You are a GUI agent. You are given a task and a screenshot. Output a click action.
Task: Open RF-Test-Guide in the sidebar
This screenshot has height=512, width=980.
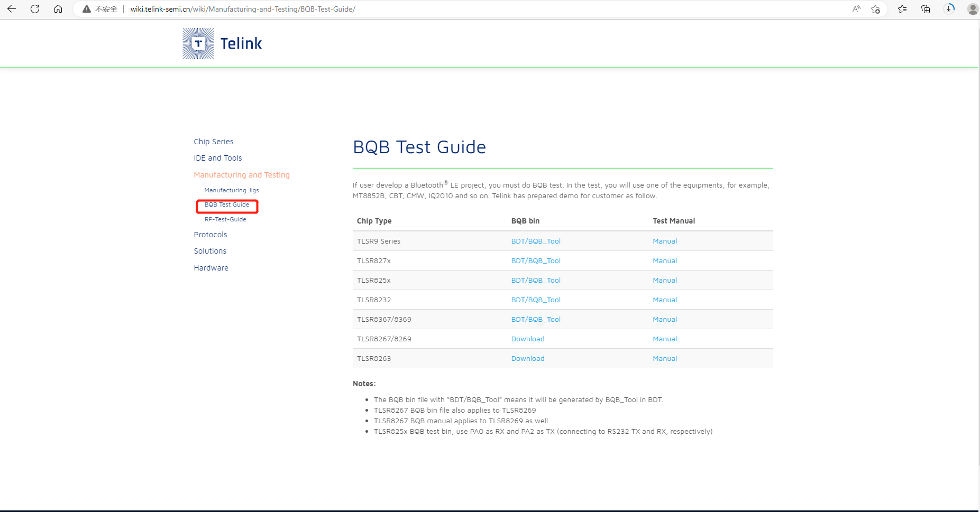(x=225, y=219)
